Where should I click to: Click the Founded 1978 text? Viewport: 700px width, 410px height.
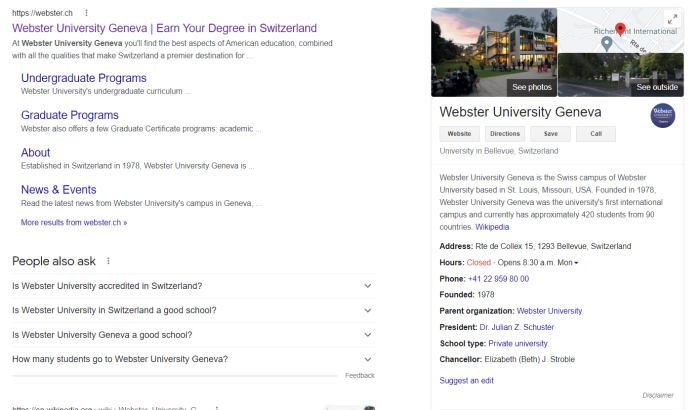[467, 295]
